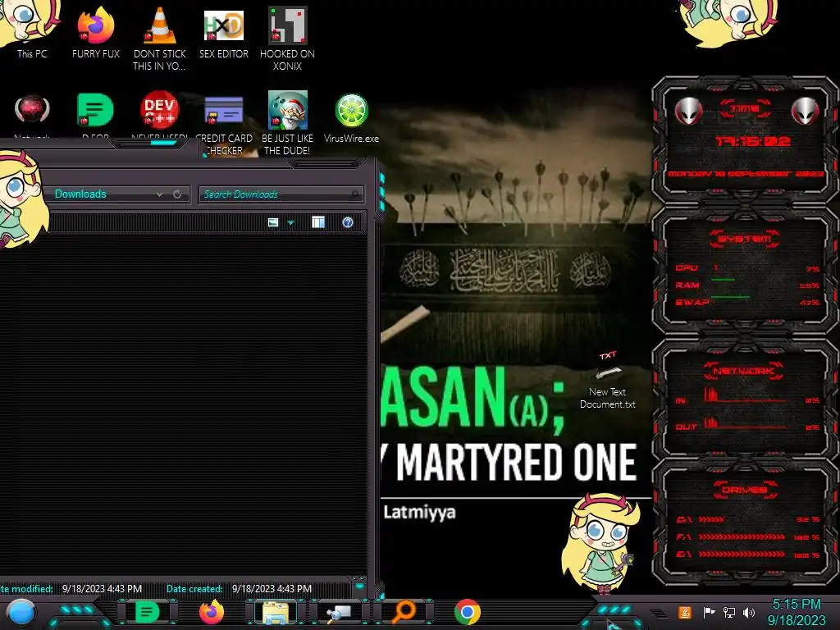The image size is (840, 630).
Task: Click the orange Java tray icon
Action: (685, 612)
